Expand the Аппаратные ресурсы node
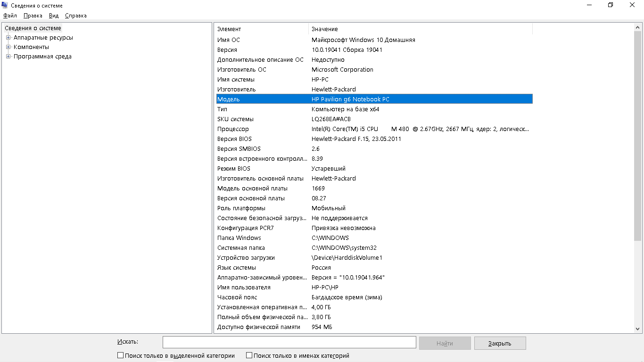 pyautogui.click(x=8, y=38)
